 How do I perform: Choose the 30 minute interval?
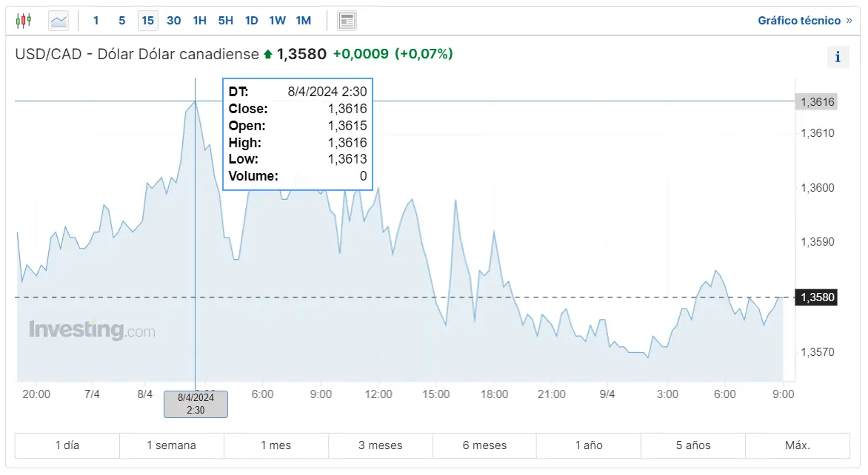point(174,21)
